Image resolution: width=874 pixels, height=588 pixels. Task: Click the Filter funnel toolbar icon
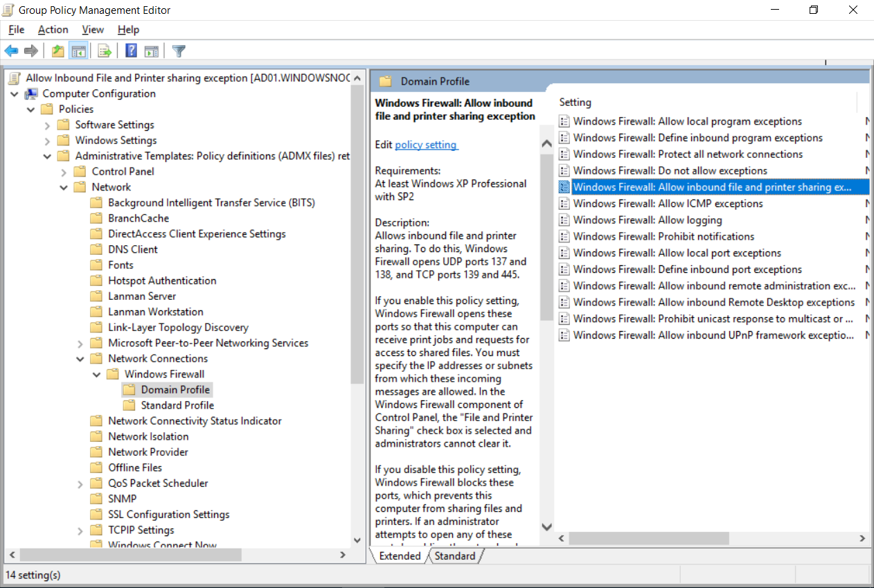coord(179,51)
